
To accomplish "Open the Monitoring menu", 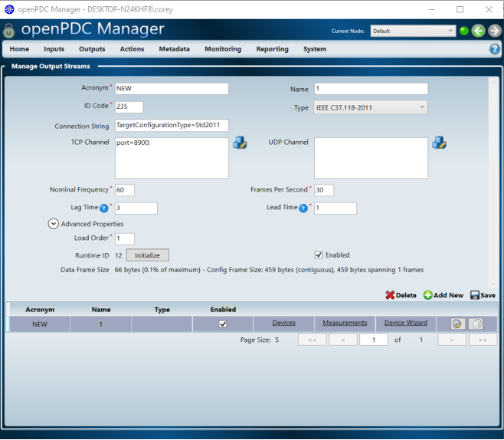I will coord(222,49).
